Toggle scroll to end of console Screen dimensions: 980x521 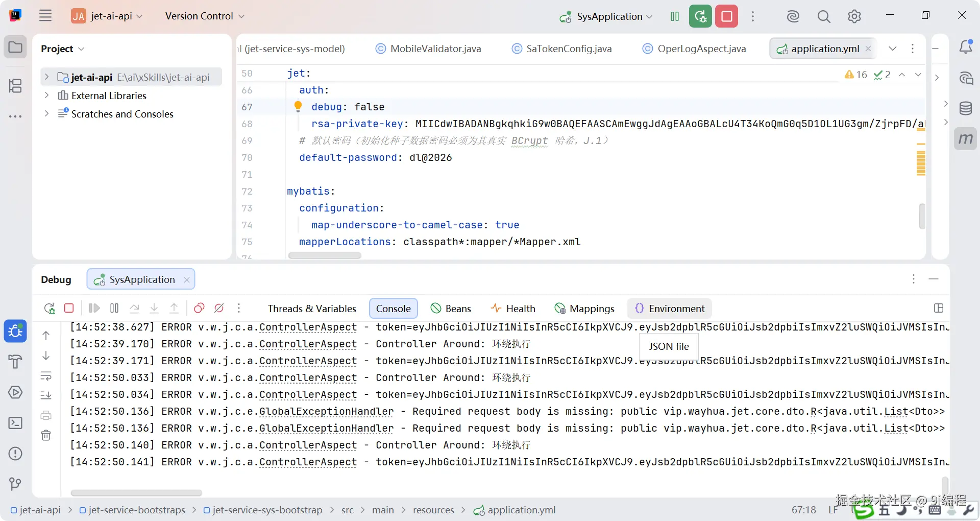click(x=46, y=395)
